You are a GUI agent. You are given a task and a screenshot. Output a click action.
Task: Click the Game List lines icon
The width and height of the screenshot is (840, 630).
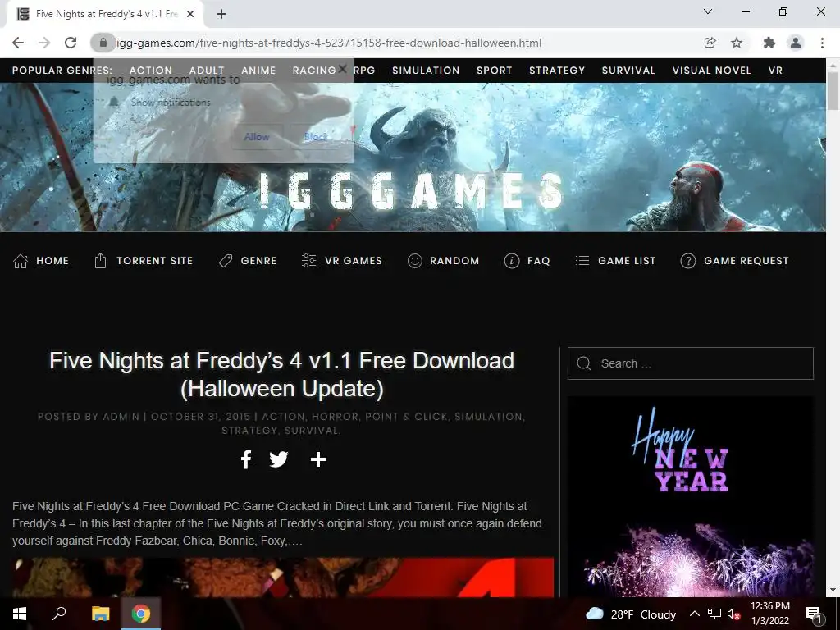pyautogui.click(x=582, y=261)
